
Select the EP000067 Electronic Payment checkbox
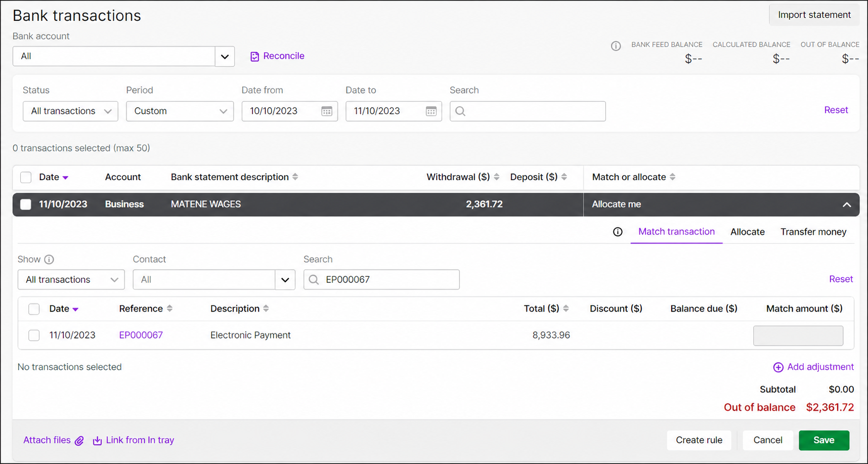tap(34, 335)
